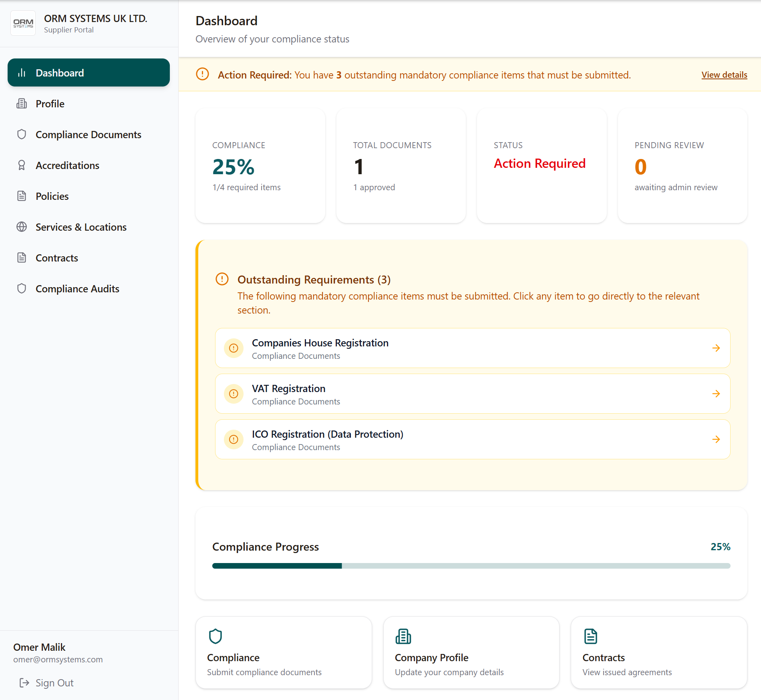Click the Action Required banner alert icon

pyautogui.click(x=203, y=74)
